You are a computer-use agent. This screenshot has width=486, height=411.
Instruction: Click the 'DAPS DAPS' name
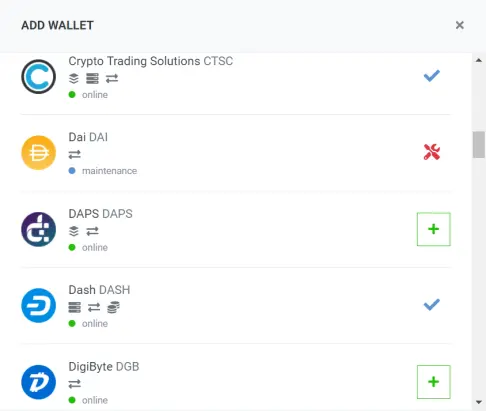(x=100, y=214)
